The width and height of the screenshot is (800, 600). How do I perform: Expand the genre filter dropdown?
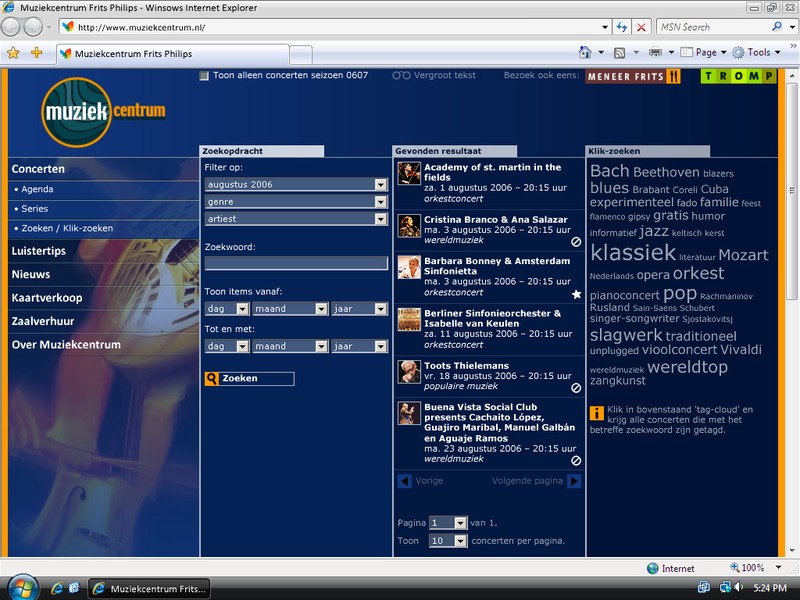(x=380, y=202)
